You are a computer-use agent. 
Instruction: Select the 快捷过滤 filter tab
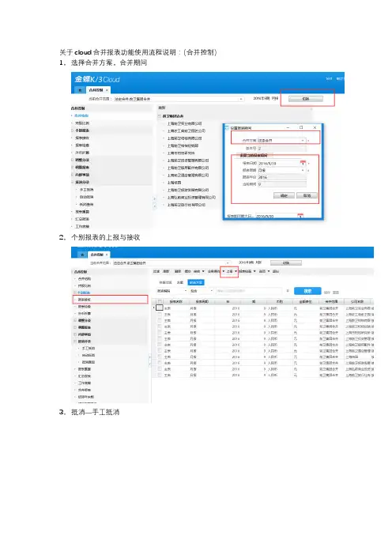tap(165, 282)
